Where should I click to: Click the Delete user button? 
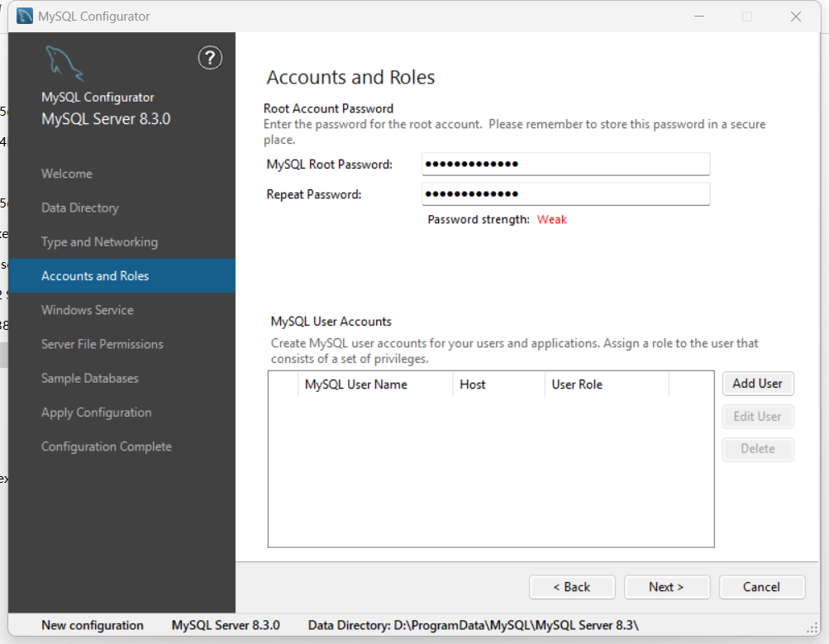[758, 449]
